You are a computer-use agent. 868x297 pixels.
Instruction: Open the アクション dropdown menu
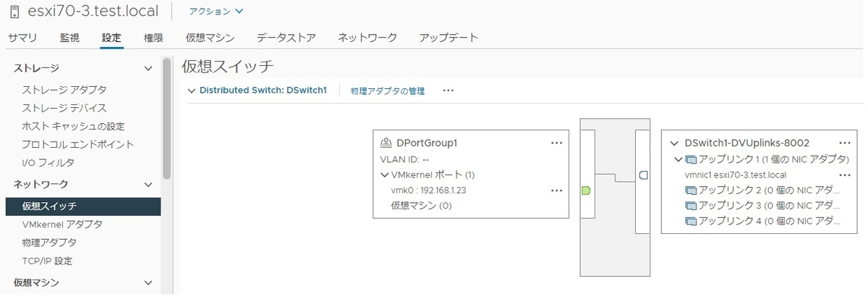tap(216, 12)
